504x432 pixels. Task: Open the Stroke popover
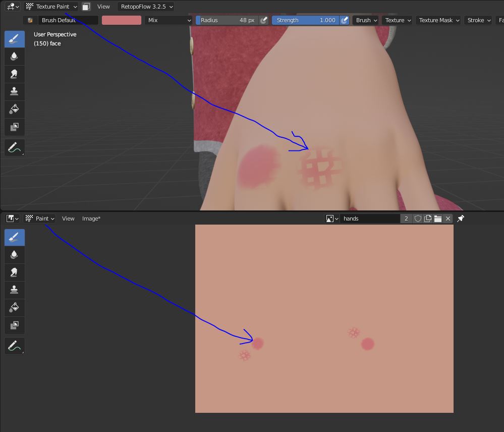pyautogui.click(x=479, y=20)
